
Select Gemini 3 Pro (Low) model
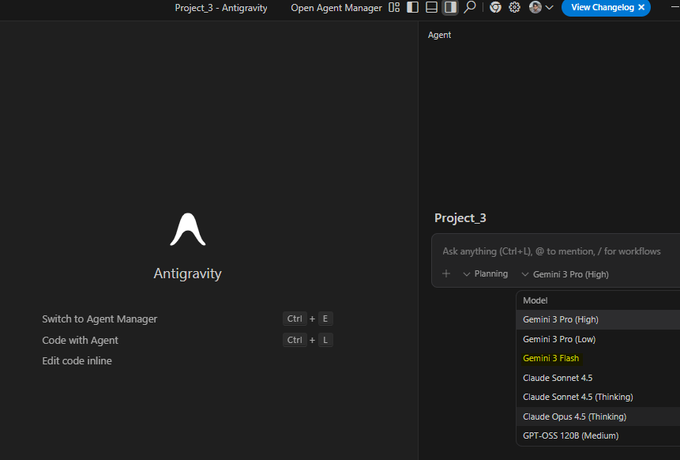point(598,339)
